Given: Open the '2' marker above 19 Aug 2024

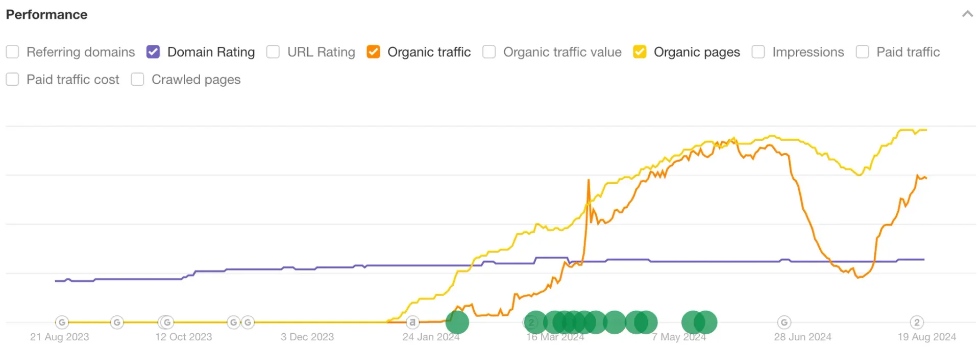Looking at the screenshot, I should [917, 322].
